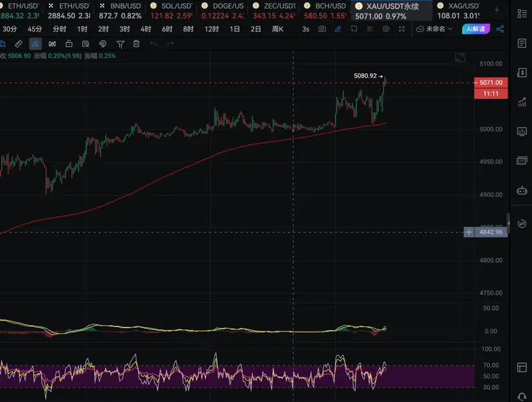Image resolution: width=532 pixels, height=402 pixels.
Task: Click the 5006.90 close value readout
Action: [x=19, y=56]
